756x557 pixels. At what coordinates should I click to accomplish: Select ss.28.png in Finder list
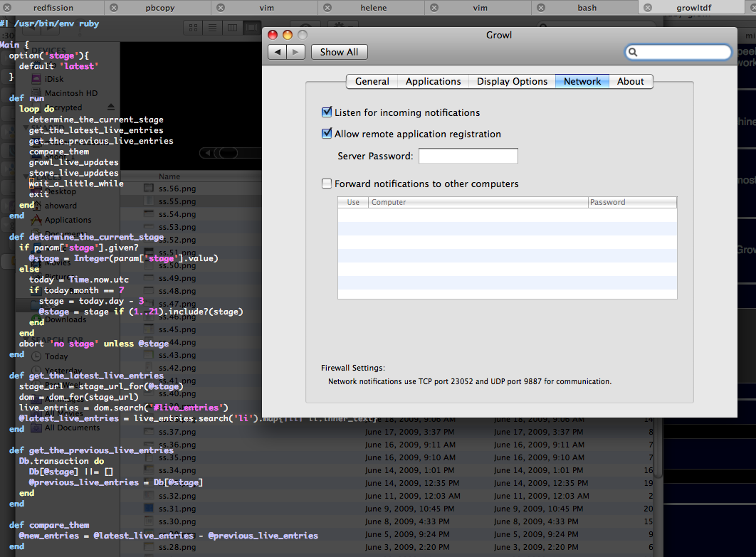pos(177,547)
